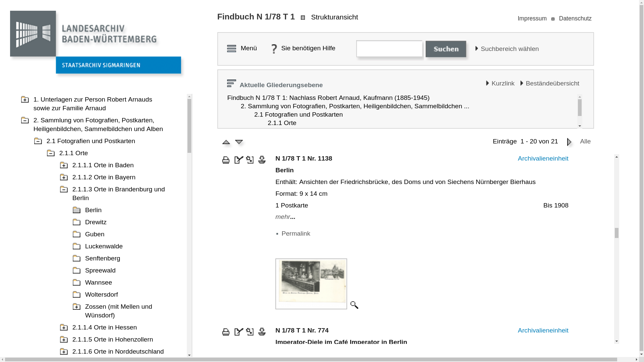Image resolution: width=644 pixels, height=362 pixels.
Task: Click entry title Imperator-Diele im Café Imperator
Action: coord(341,341)
